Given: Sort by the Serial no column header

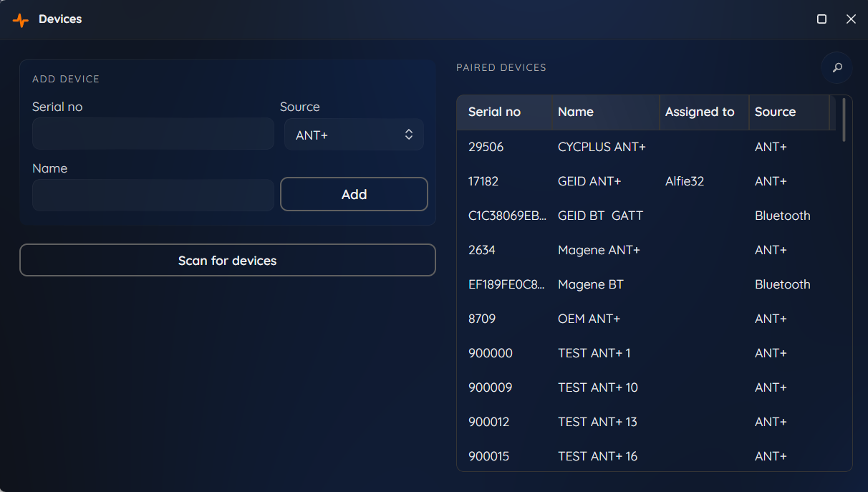Looking at the screenshot, I should tap(504, 112).
